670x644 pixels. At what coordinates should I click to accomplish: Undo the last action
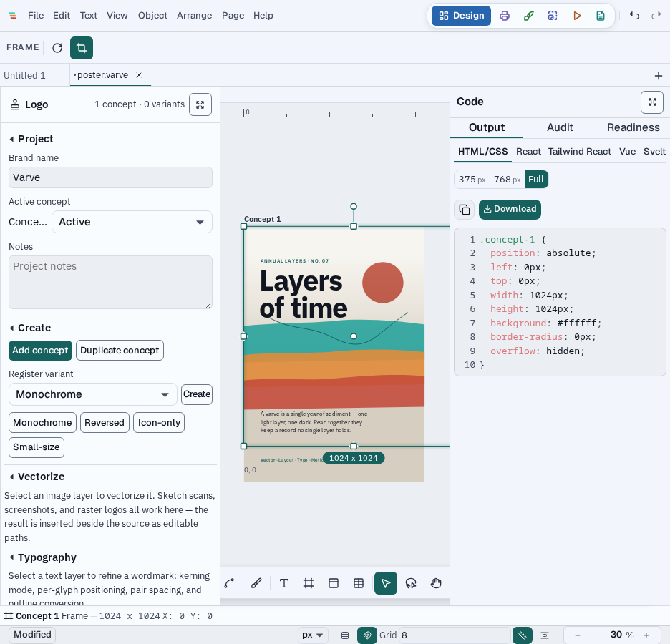pyautogui.click(x=634, y=16)
